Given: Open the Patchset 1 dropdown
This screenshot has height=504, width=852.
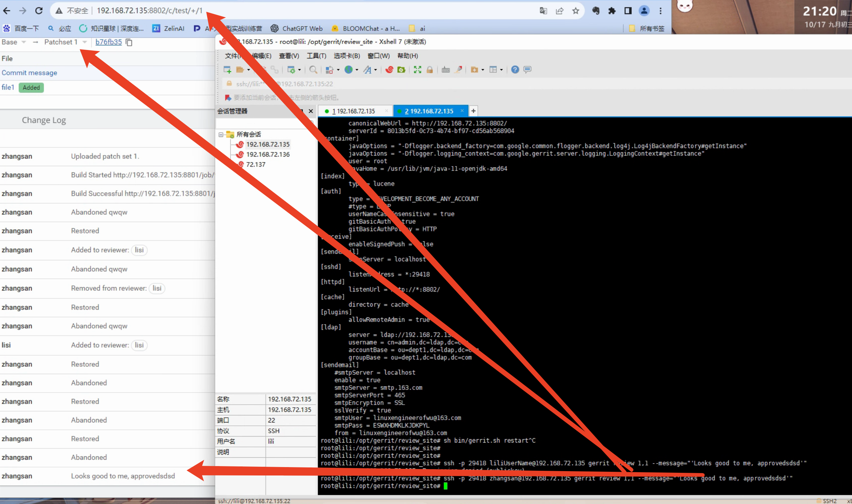Looking at the screenshot, I should 65,42.
